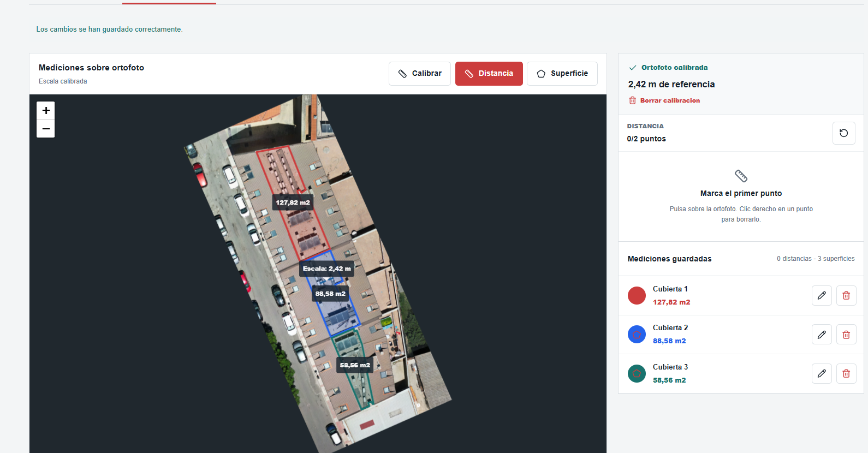868x453 pixels.
Task: Click the 88,58 m2 value under Cubierta 2
Action: tap(669, 341)
